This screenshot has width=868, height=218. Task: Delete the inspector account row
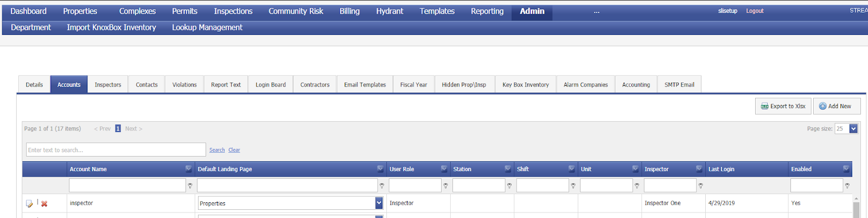44,203
